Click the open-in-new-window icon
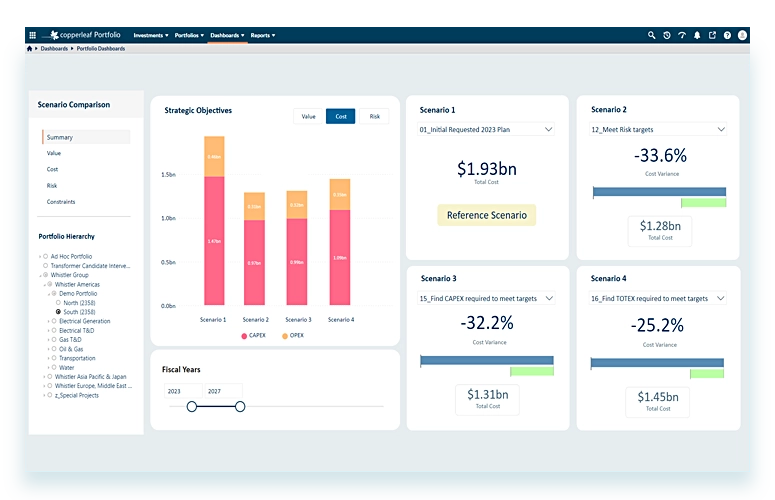The height and width of the screenshot is (500, 775). click(712, 35)
